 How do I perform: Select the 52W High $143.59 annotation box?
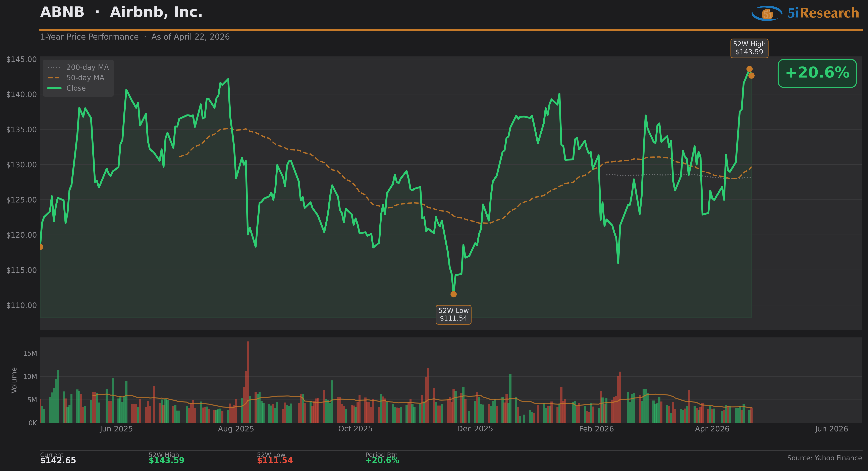point(749,48)
